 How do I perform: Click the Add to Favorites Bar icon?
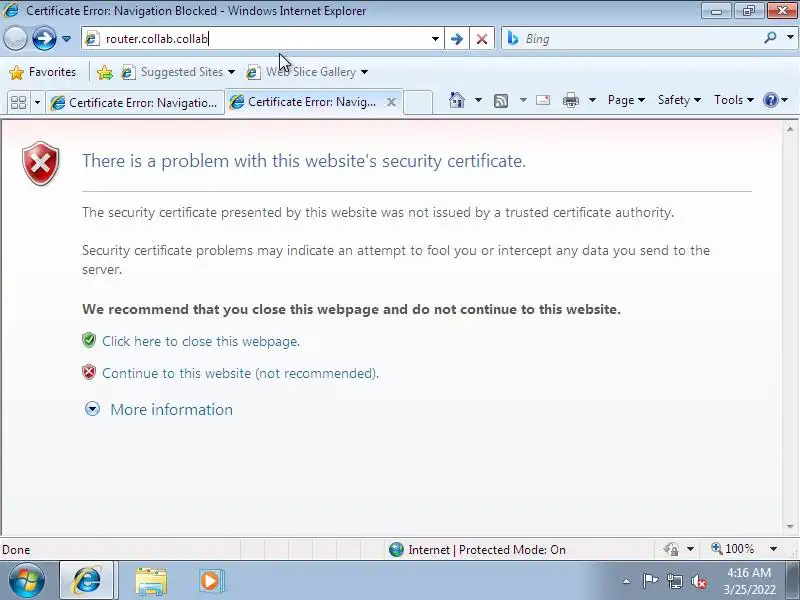105,72
